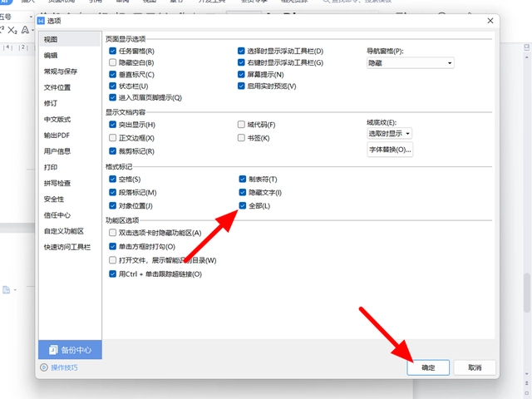Enable the 隐藏空白(B) checkbox
The height and width of the screenshot is (399, 532).
(113, 63)
